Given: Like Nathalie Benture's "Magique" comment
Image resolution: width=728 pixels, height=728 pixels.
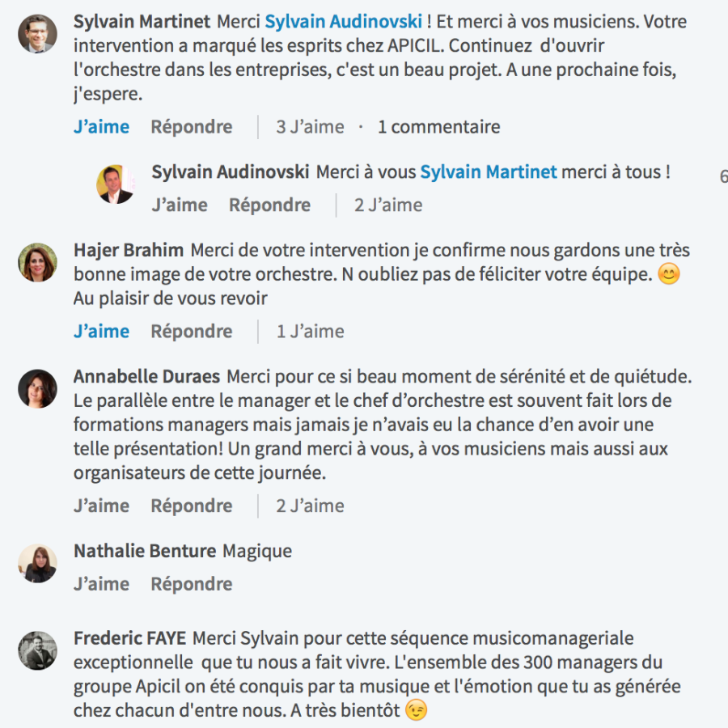Looking at the screenshot, I should [x=101, y=584].
